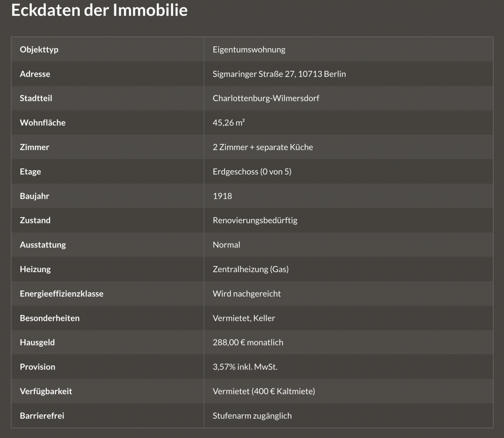Click the Hausgeld value 288,00 € monatlich

pyautogui.click(x=248, y=342)
